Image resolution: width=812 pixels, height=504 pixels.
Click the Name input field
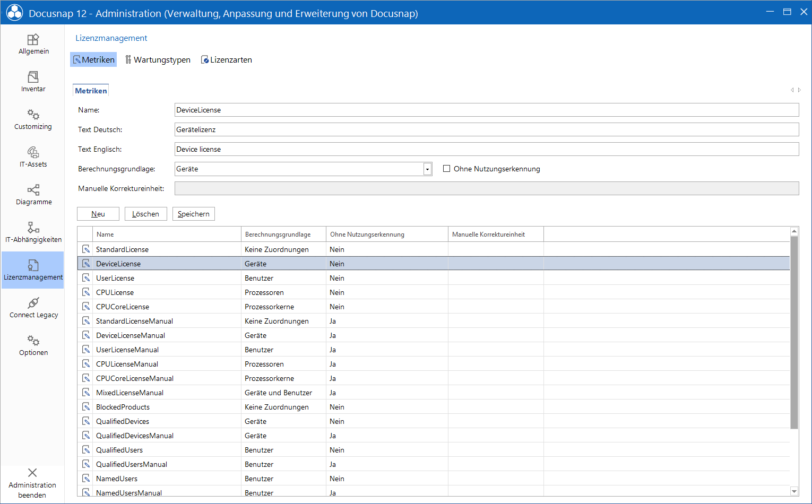(x=487, y=110)
